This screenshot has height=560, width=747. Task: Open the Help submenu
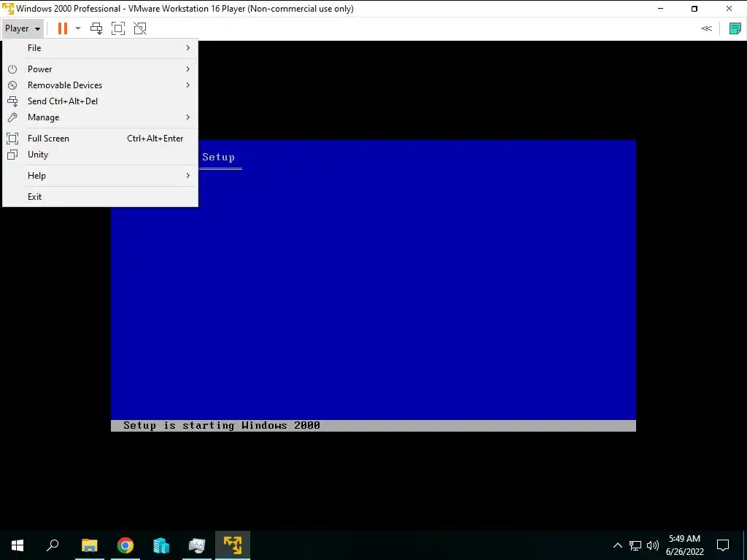pyautogui.click(x=100, y=176)
